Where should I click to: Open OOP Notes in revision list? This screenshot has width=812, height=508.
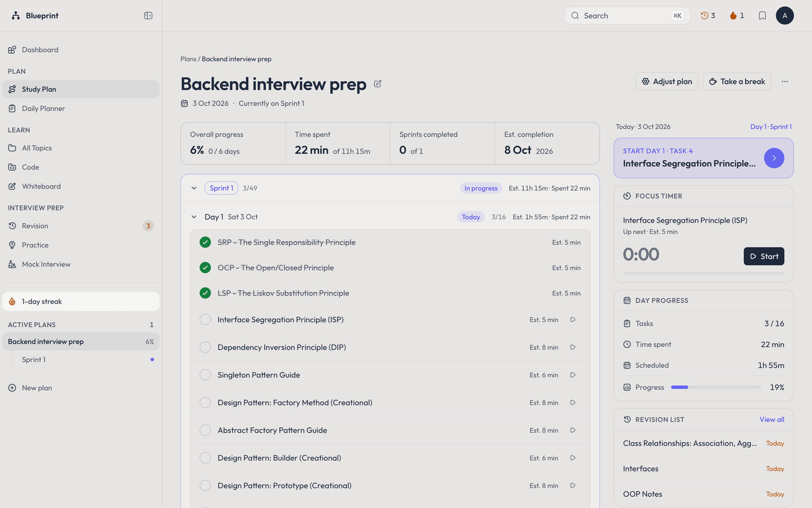703,494
